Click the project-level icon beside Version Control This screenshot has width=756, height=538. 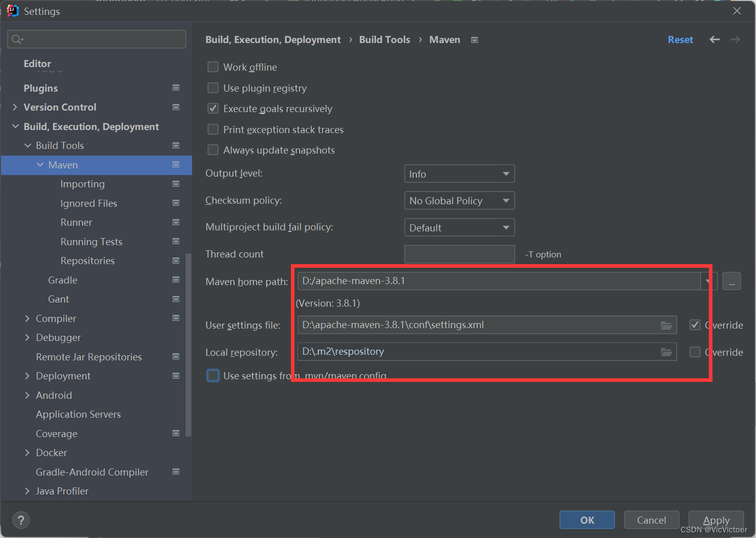coord(176,107)
